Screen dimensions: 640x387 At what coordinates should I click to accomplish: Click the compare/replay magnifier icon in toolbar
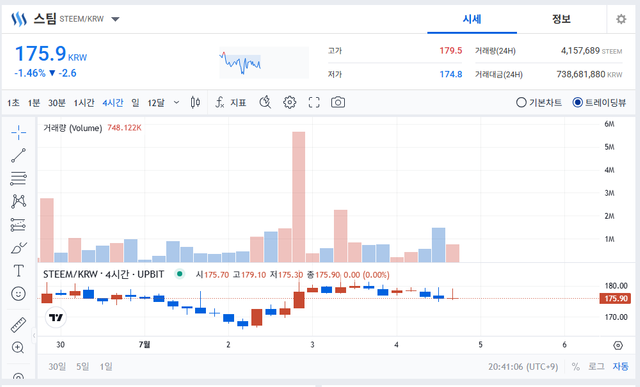(x=265, y=102)
